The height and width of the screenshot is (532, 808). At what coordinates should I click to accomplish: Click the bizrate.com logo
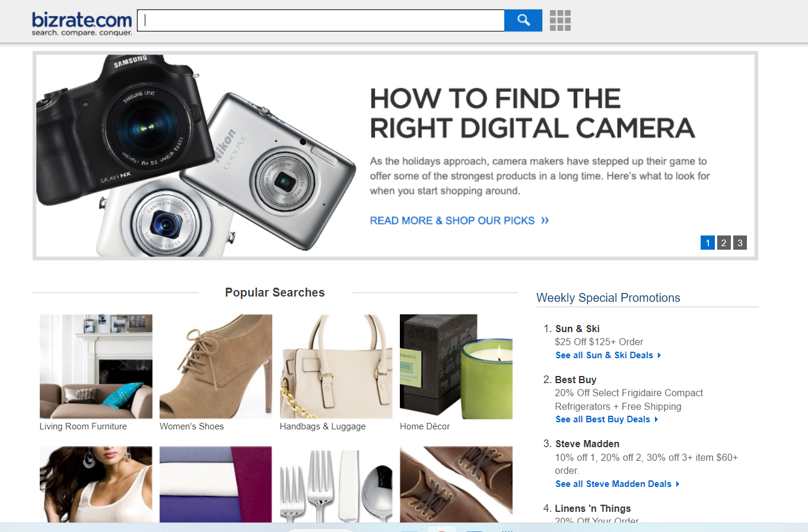point(82,23)
